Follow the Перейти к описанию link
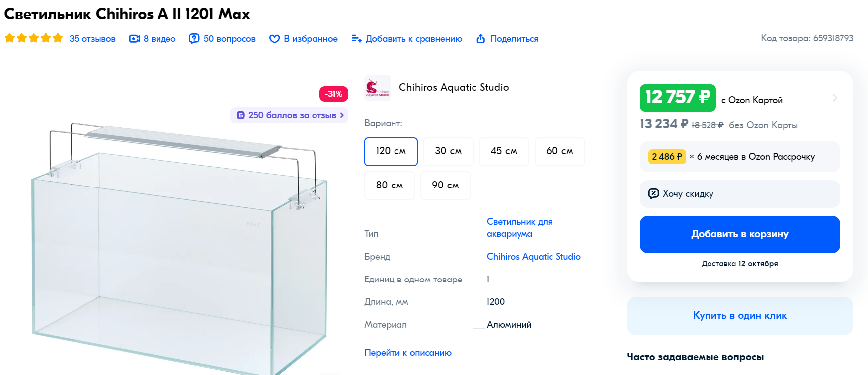The image size is (868, 375). pos(408,353)
